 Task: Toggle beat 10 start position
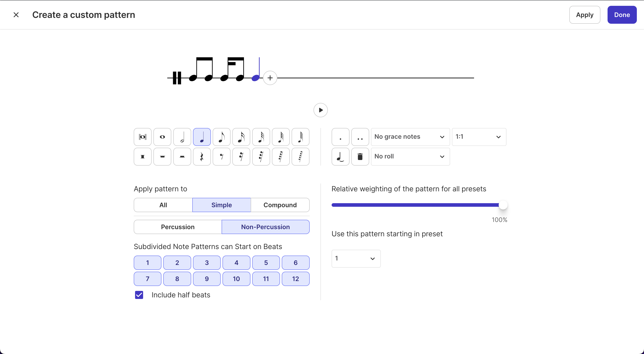[236, 279]
